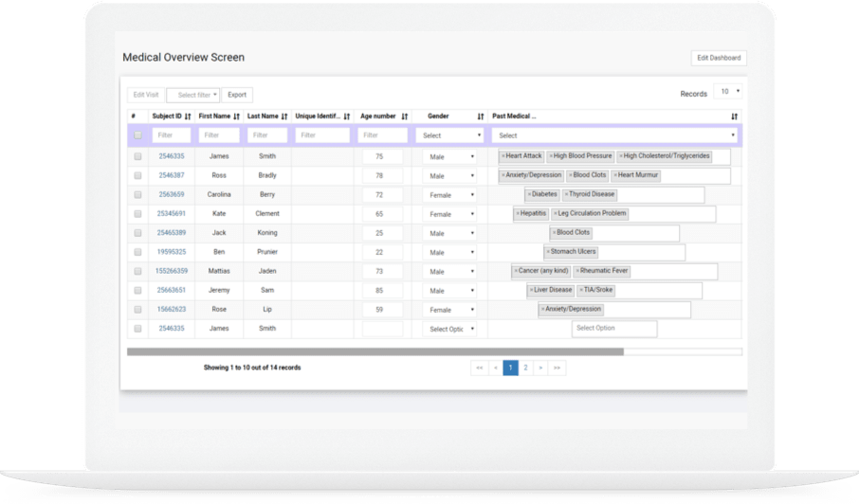Screen dimensions: 859x504
Task: Focus the First Name filter field
Action: pos(219,135)
